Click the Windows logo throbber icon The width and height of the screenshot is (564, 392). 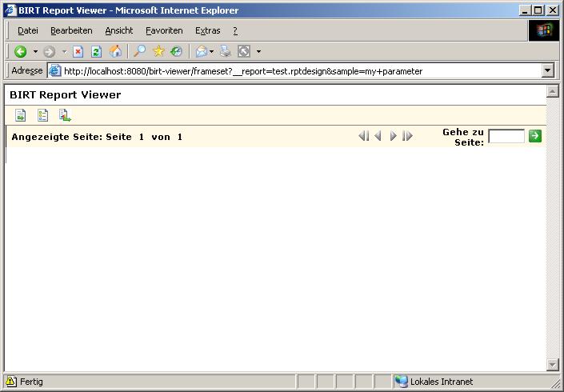(x=544, y=30)
